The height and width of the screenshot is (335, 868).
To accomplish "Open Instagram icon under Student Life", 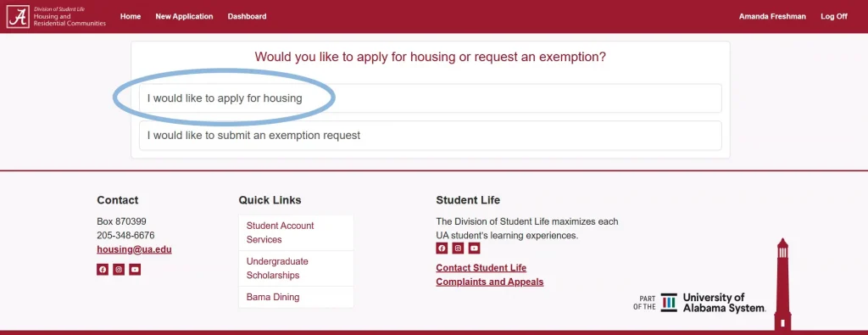I will click(x=458, y=248).
